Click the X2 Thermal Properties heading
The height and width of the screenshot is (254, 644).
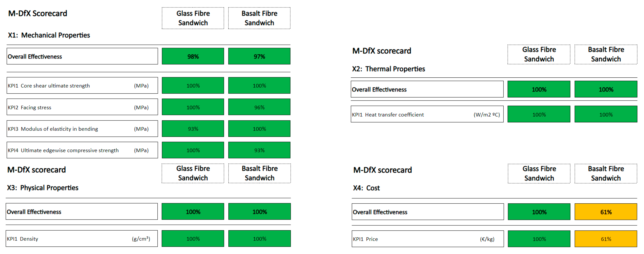(x=389, y=69)
